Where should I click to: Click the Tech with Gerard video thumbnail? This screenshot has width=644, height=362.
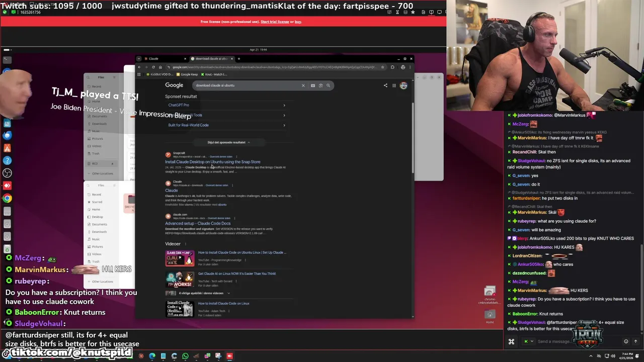(x=180, y=280)
